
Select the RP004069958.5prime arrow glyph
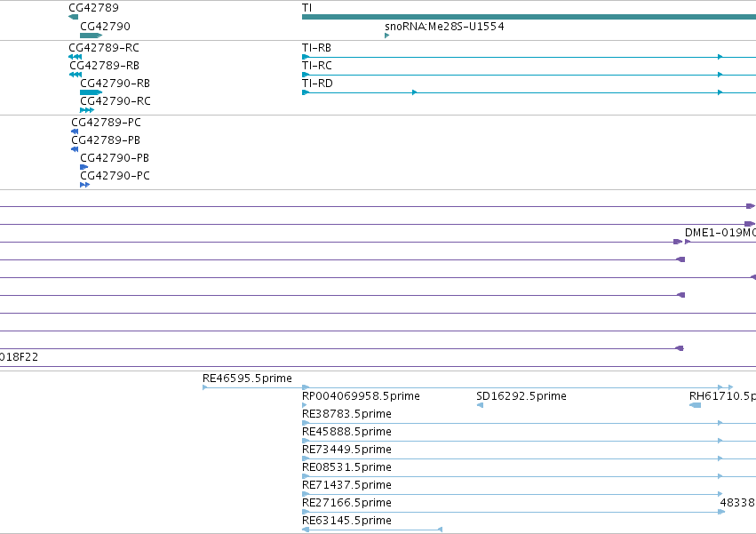(304, 406)
